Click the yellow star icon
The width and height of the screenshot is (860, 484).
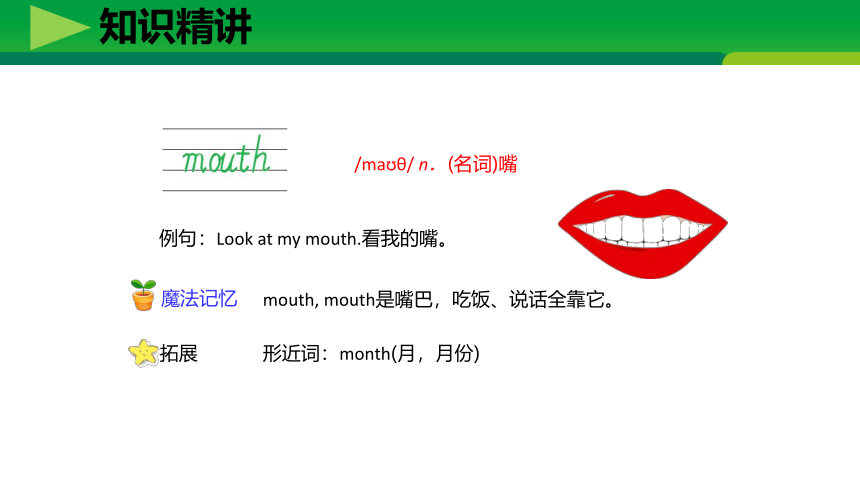(x=144, y=353)
